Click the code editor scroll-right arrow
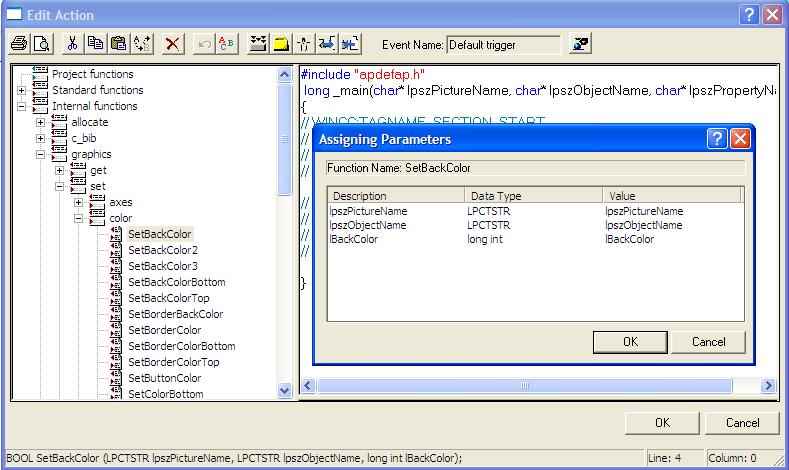789x470 pixels. (768, 386)
